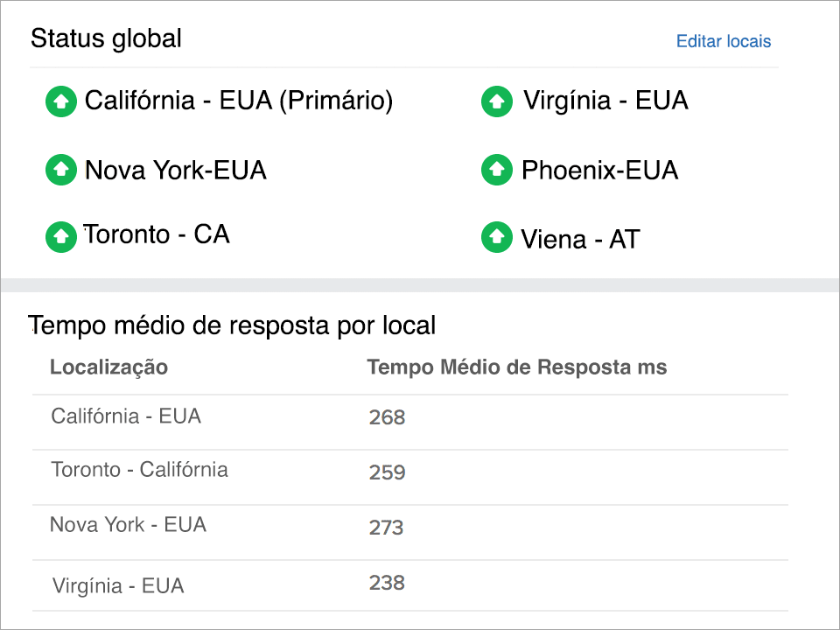Select the Califórnia - EUA table row
The image size is (840, 630).
pos(350,416)
